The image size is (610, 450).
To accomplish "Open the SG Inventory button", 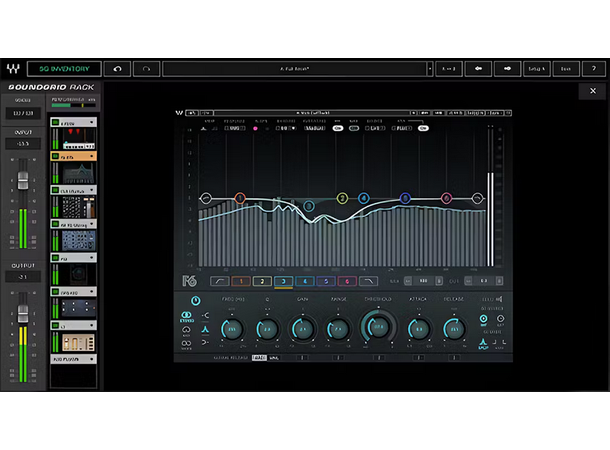I will click(64, 69).
